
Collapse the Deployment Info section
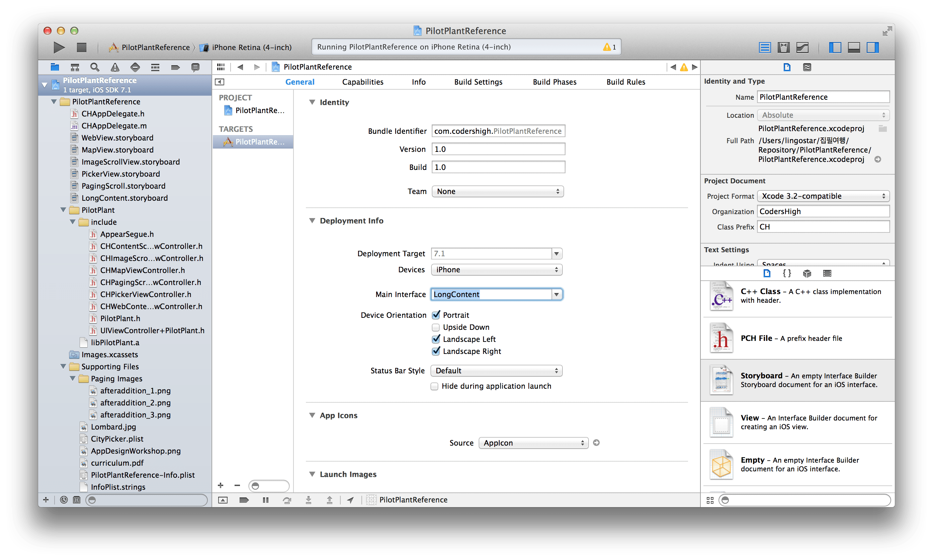click(x=312, y=220)
